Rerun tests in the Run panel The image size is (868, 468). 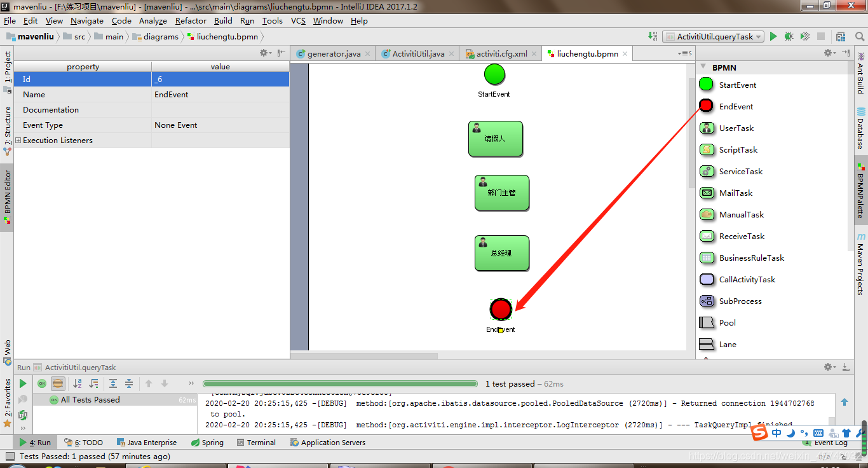[x=23, y=383]
